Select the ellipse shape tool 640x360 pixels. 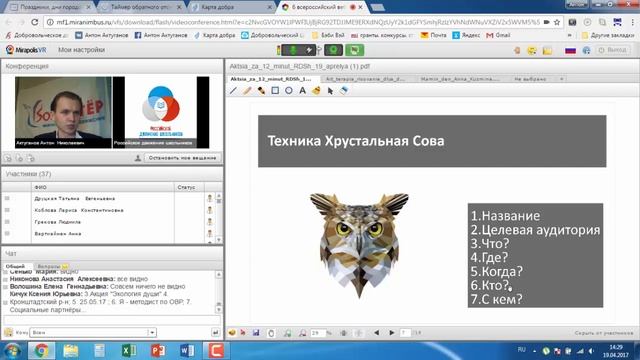coord(289,91)
